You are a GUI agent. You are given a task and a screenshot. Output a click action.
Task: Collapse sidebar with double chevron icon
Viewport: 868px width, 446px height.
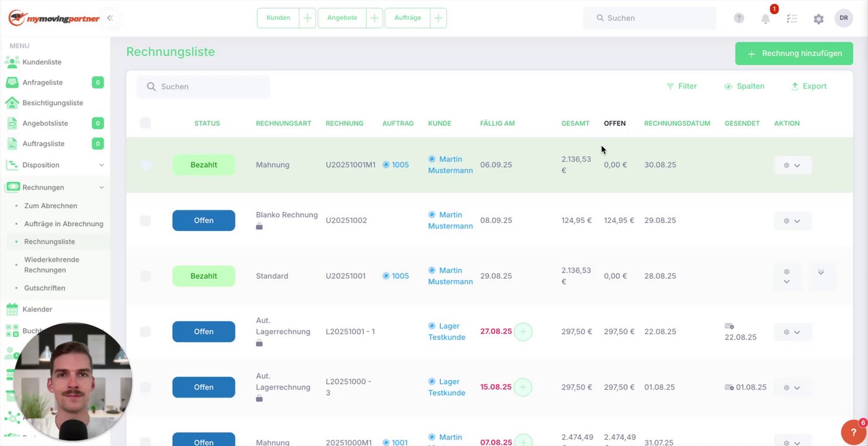(x=110, y=18)
